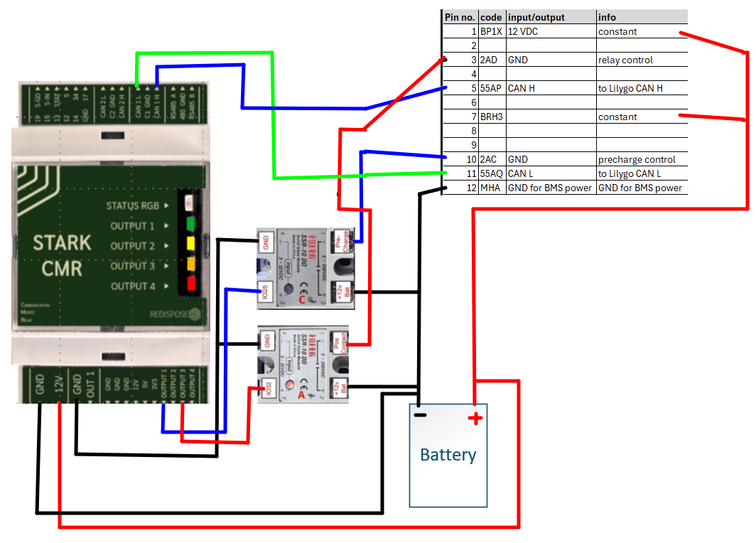The height and width of the screenshot is (543, 756).
Task: Click the yellow Output 2 LED
Action: pos(190,243)
